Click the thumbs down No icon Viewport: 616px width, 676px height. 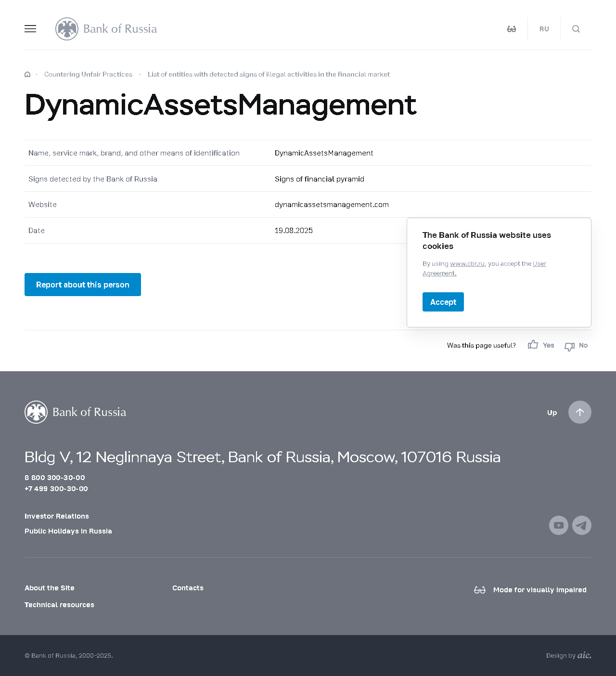coord(570,346)
